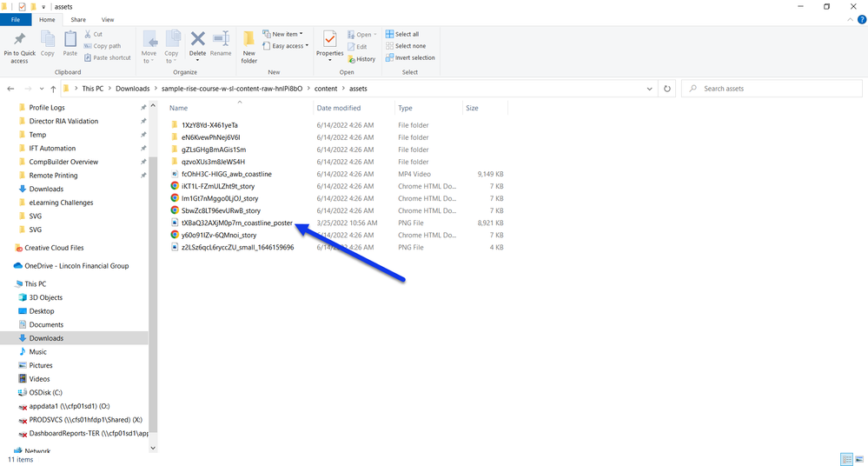
Task: Select SbwZc8LT96evURwB_story file
Action: point(221,210)
